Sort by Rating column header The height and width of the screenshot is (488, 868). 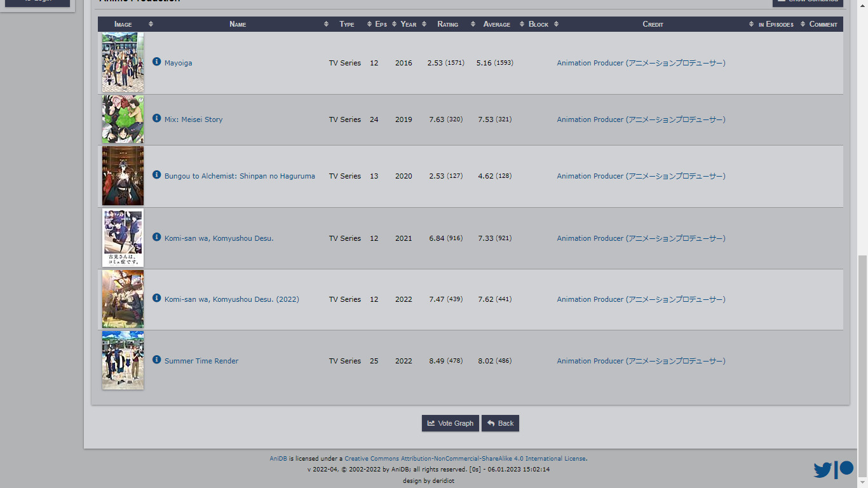[447, 24]
